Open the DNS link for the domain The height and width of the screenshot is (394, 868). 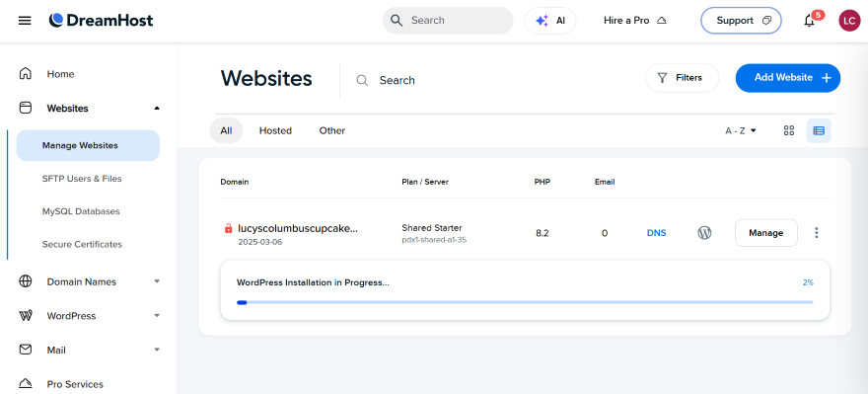(x=657, y=233)
